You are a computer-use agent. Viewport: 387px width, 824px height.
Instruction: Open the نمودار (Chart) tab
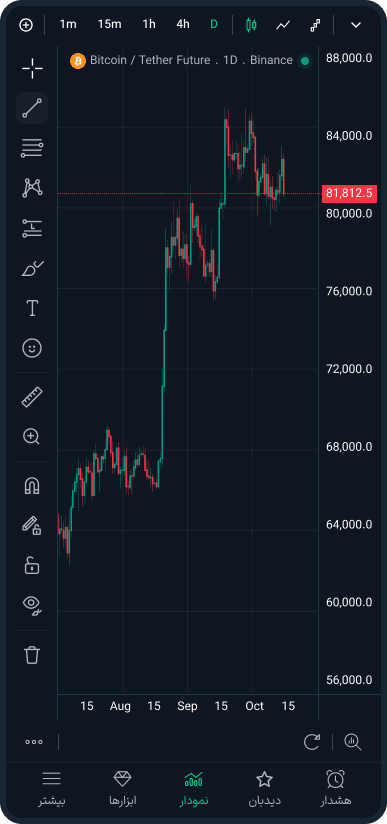(x=194, y=788)
